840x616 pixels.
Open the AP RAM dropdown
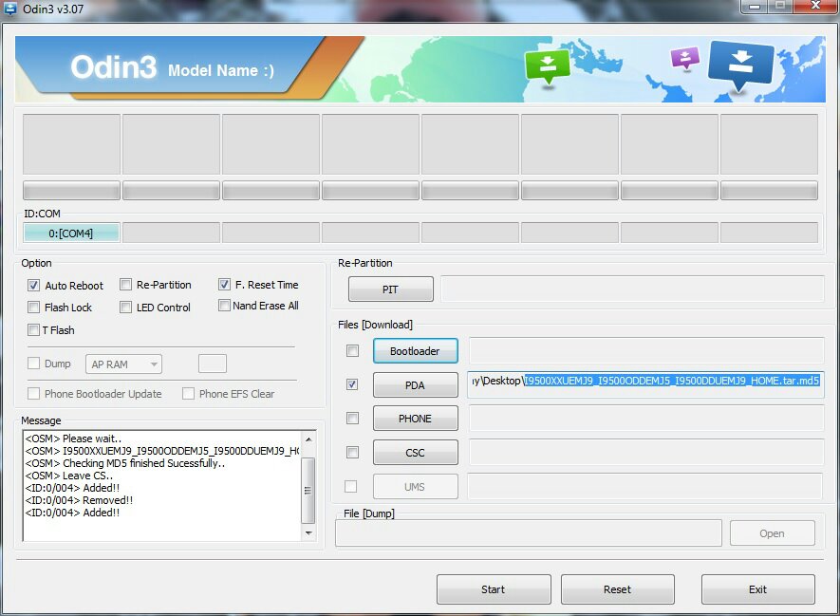point(123,364)
